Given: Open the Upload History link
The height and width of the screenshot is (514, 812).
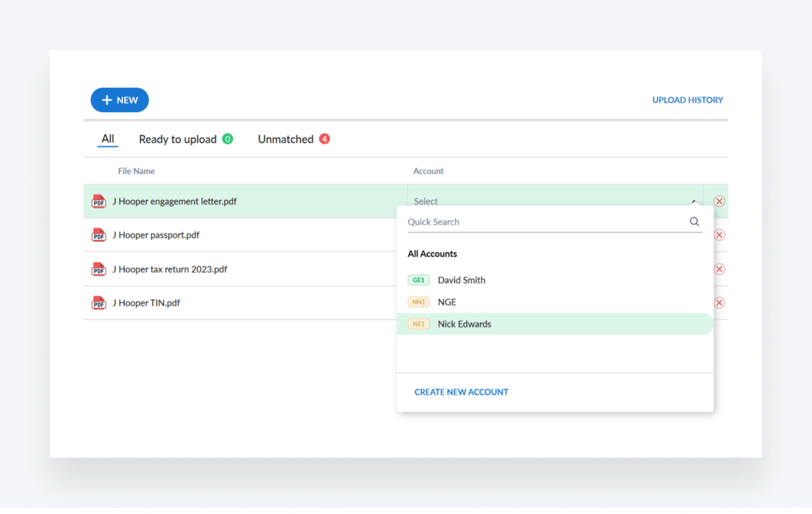Looking at the screenshot, I should (x=687, y=100).
